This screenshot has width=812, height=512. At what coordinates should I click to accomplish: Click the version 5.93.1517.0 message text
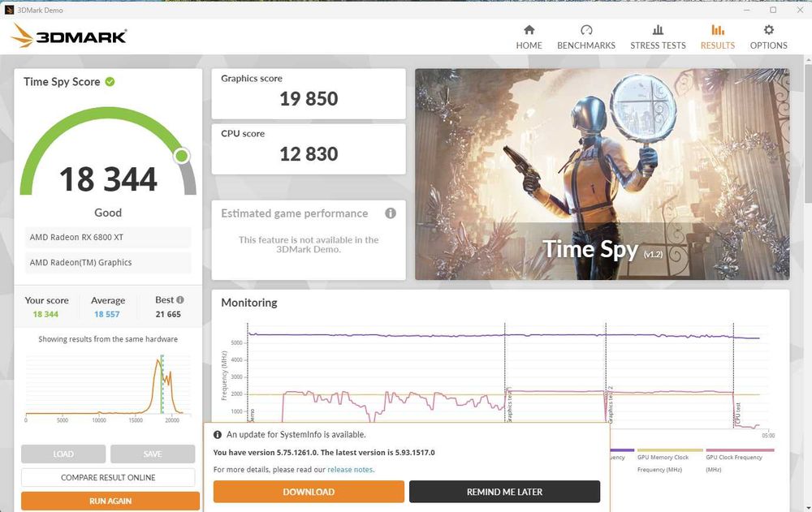[x=324, y=453]
